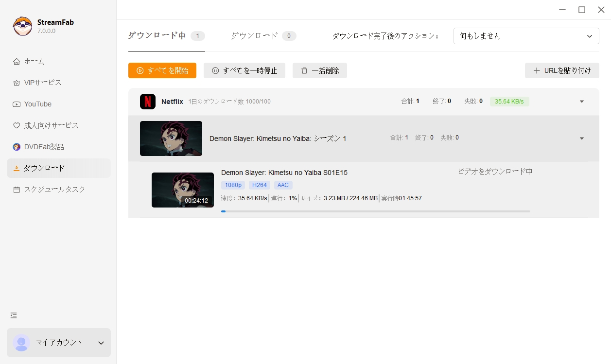Open the 何もしません action dropdown
This screenshot has height=364, width=611.
coord(526,36)
